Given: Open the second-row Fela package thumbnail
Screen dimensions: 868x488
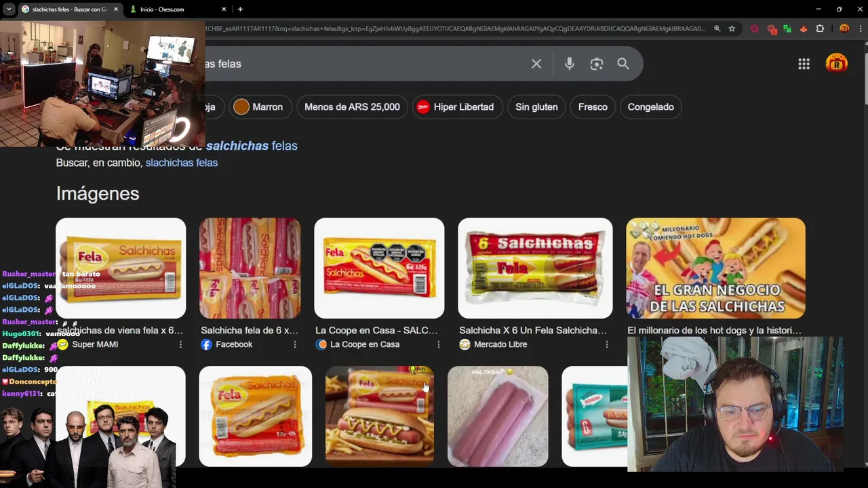Looking at the screenshot, I should 256,416.
